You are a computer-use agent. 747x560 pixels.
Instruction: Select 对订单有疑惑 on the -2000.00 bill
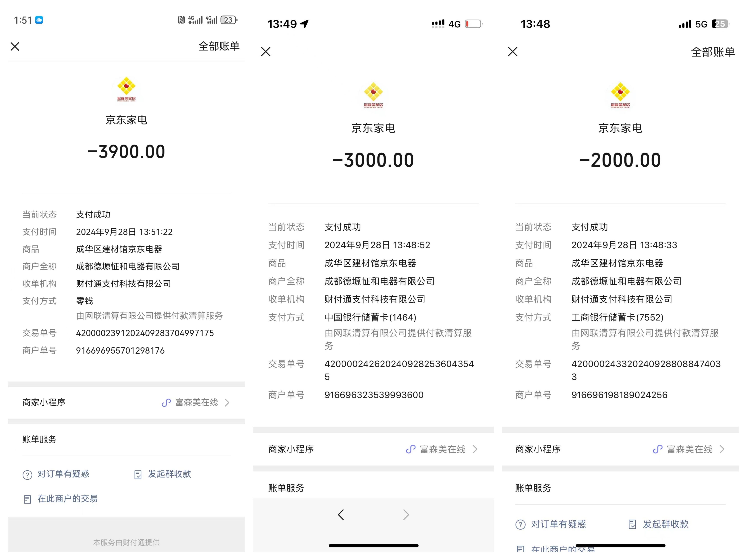(559, 524)
